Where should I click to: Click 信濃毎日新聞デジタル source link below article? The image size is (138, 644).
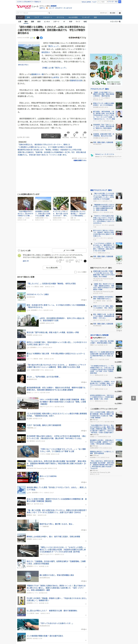[x=80, y=160]
